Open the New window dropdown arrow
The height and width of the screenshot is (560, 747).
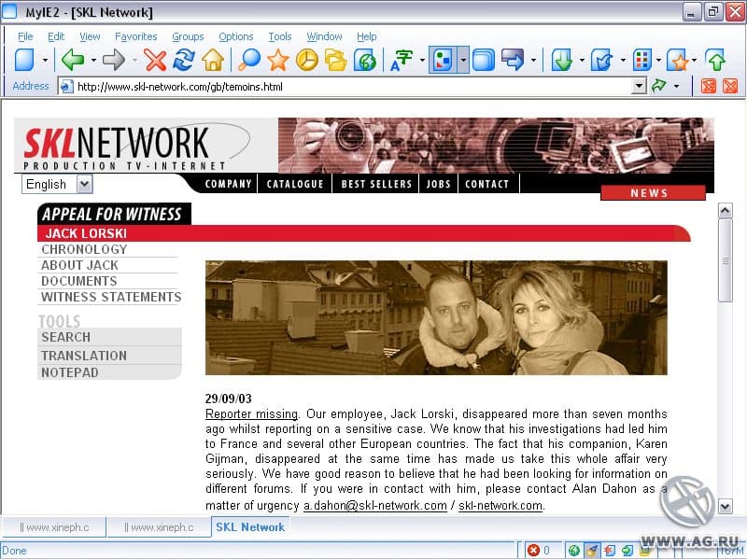(x=45, y=61)
